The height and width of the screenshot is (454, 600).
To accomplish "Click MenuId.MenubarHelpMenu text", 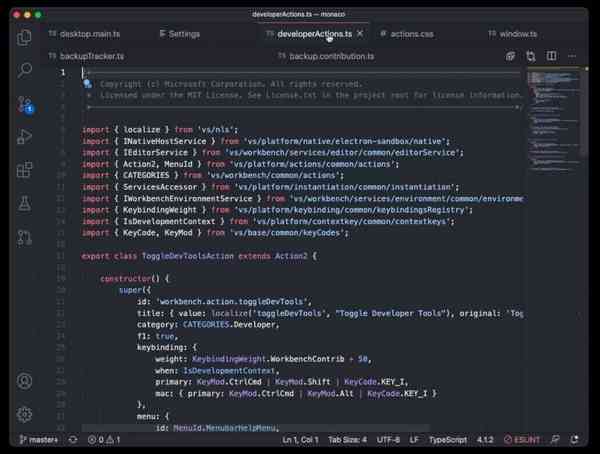I will [x=224, y=428].
